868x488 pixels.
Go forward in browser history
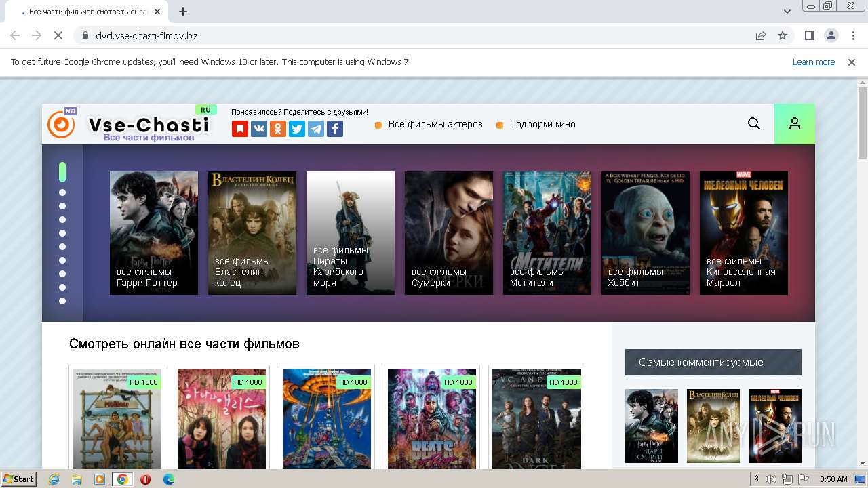[37, 36]
